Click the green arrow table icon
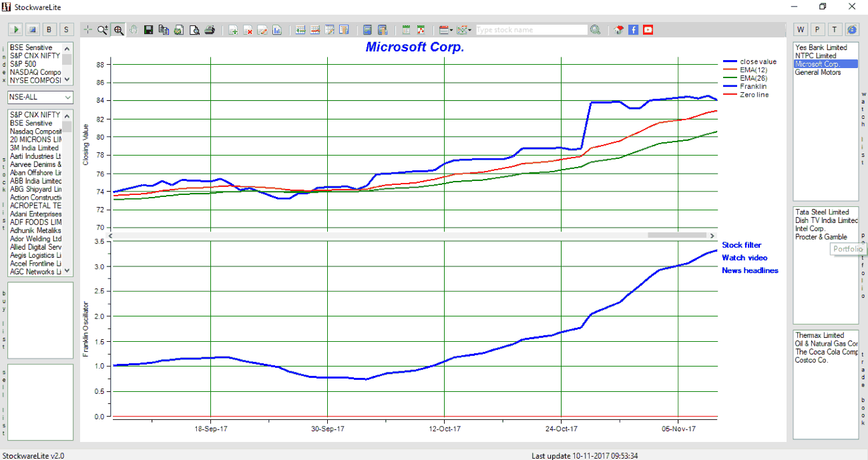The width and height of the screenshot is (868, 460). [300, 29]
